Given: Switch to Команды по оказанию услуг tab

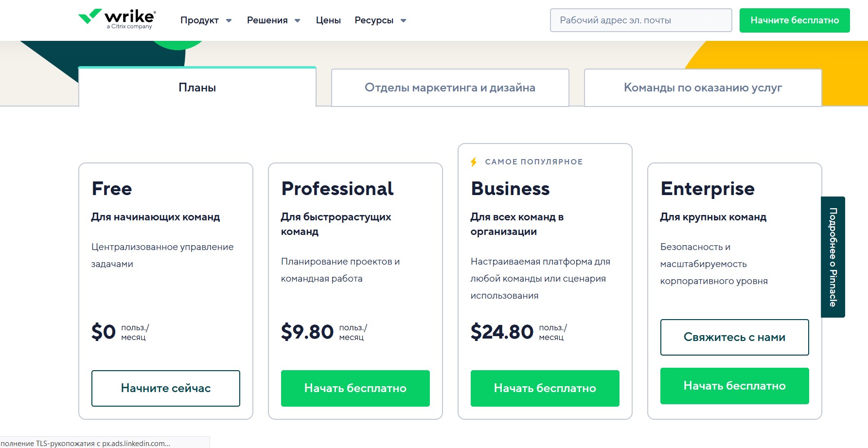Looking at the screenshot, I should 703,88.
